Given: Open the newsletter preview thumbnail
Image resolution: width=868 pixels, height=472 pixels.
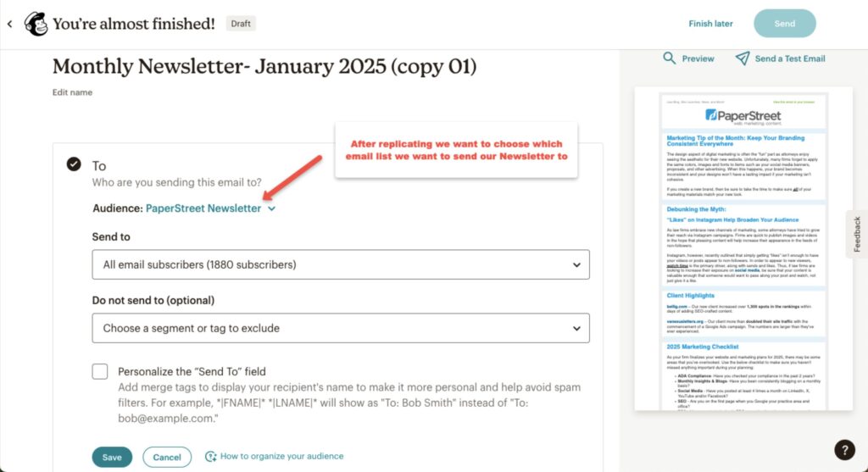Looking at the screenshot, I should (743, 248).
